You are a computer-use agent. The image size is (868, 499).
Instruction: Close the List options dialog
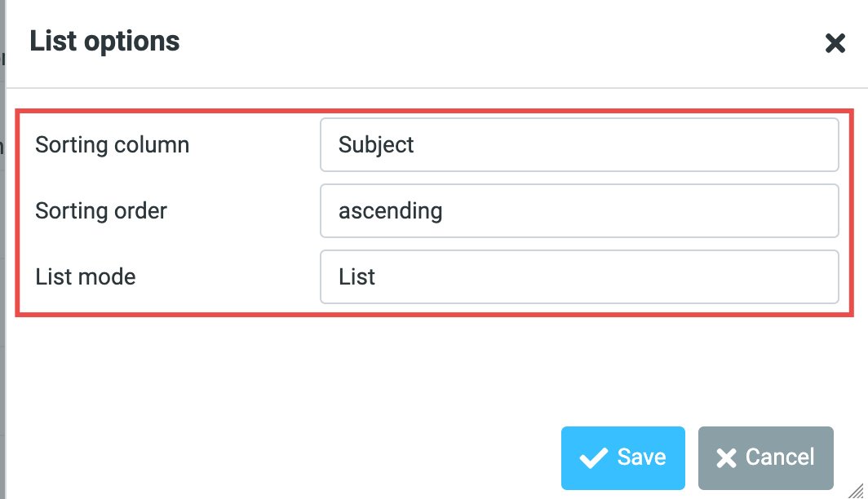pyautogui.click(x=835, y=43)
